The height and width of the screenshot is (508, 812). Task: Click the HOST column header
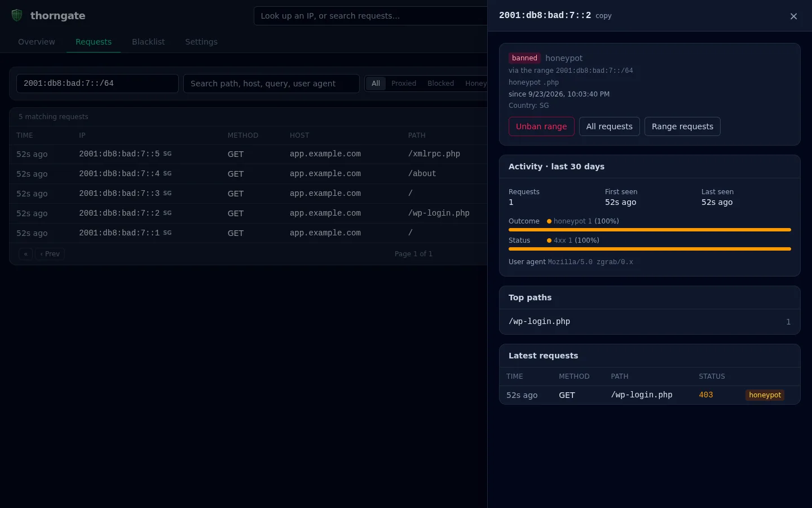299,135
